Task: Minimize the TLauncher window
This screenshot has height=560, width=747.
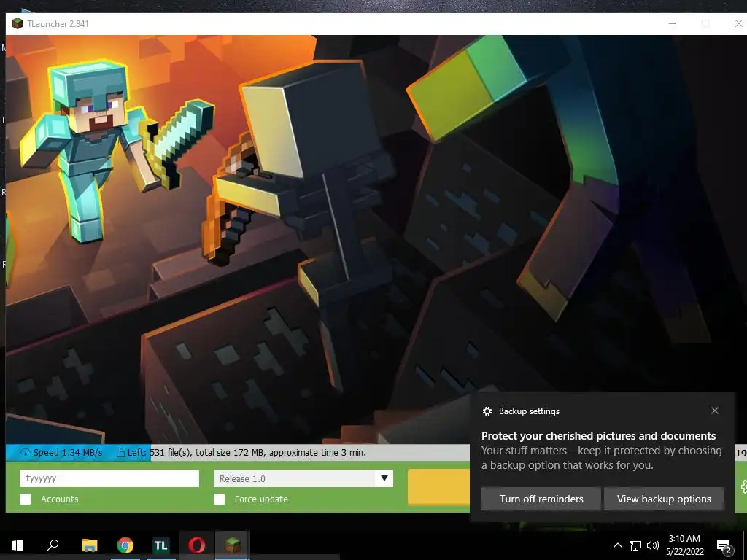Action: (673, 23)
